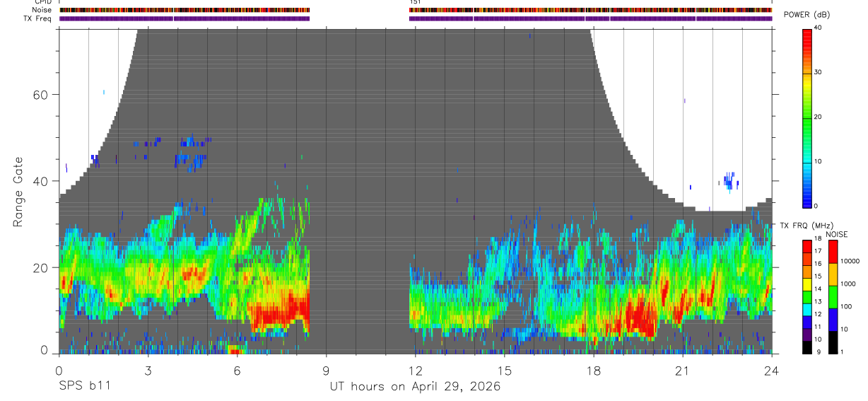Screen dimensions: 868x401
Task: Click the 24 tick on UT hours axis
Action: [x=772, y=371]
